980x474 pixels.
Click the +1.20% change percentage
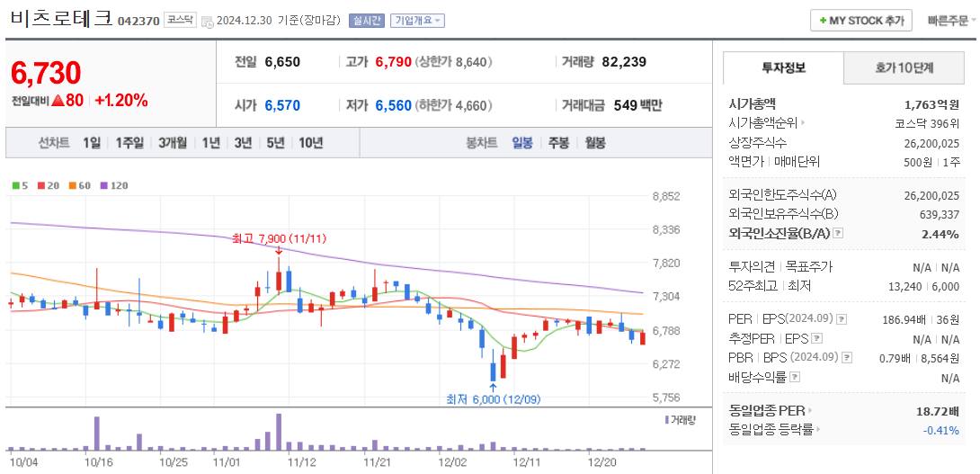[122, 100]
